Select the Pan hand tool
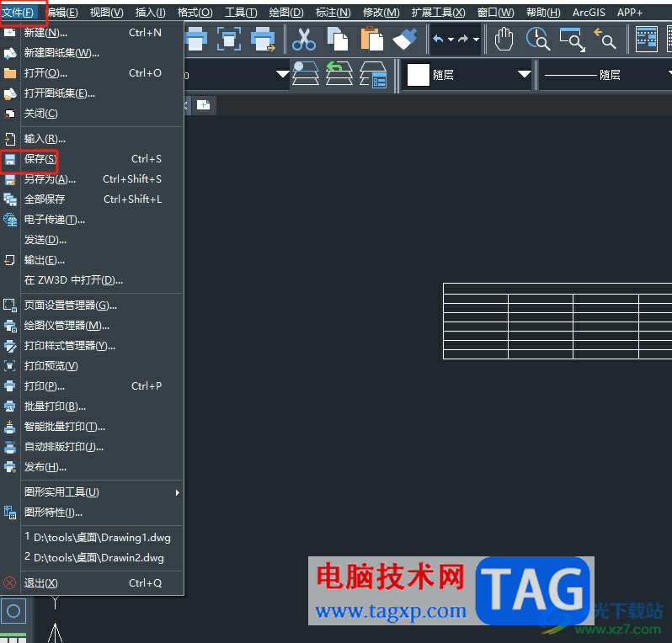This screenshot has width=672, height=643. pos(504,40)
